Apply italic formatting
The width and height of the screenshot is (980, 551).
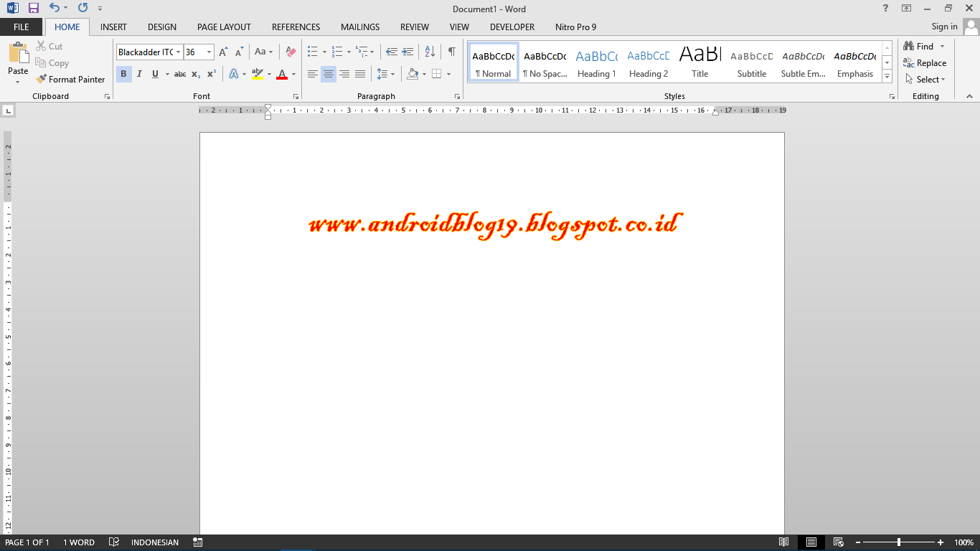coord(138,73)
